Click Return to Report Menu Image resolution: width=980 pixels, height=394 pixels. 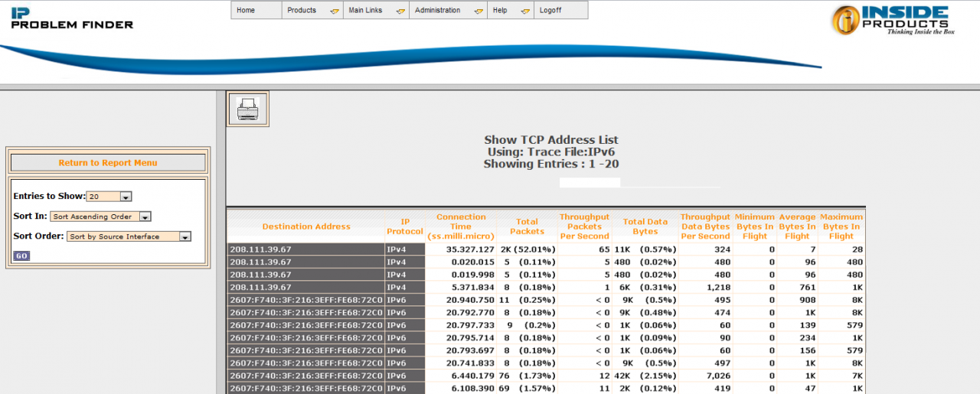108,163
